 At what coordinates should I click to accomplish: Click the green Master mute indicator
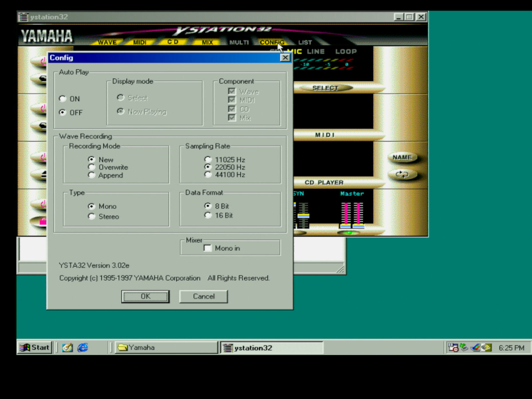click(347, 233)
